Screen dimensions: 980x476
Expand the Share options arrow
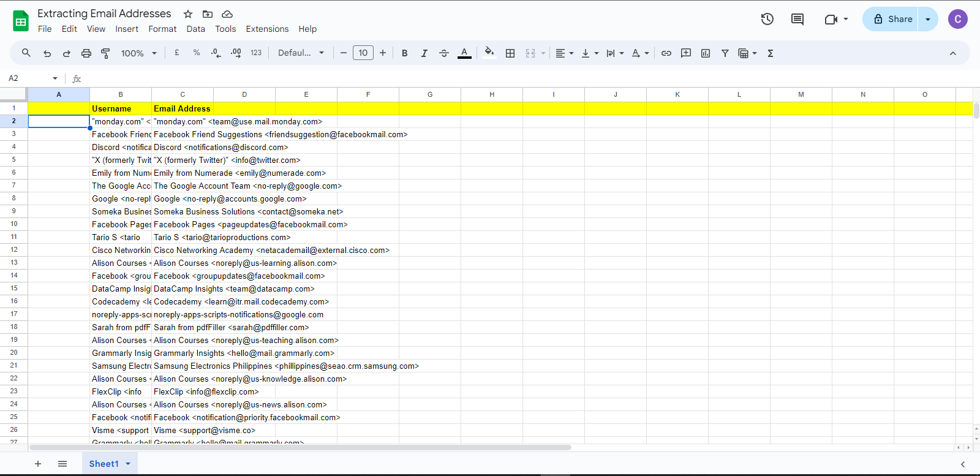tap(928, 19)
